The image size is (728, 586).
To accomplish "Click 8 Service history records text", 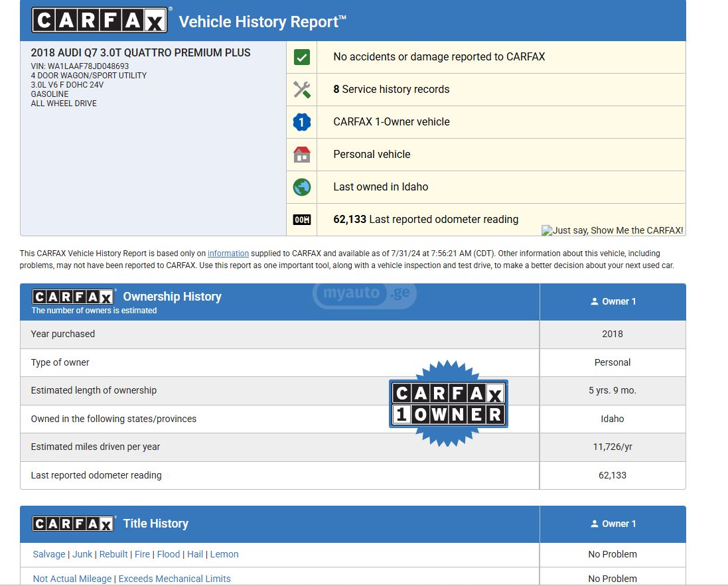I will click(392, 90).
